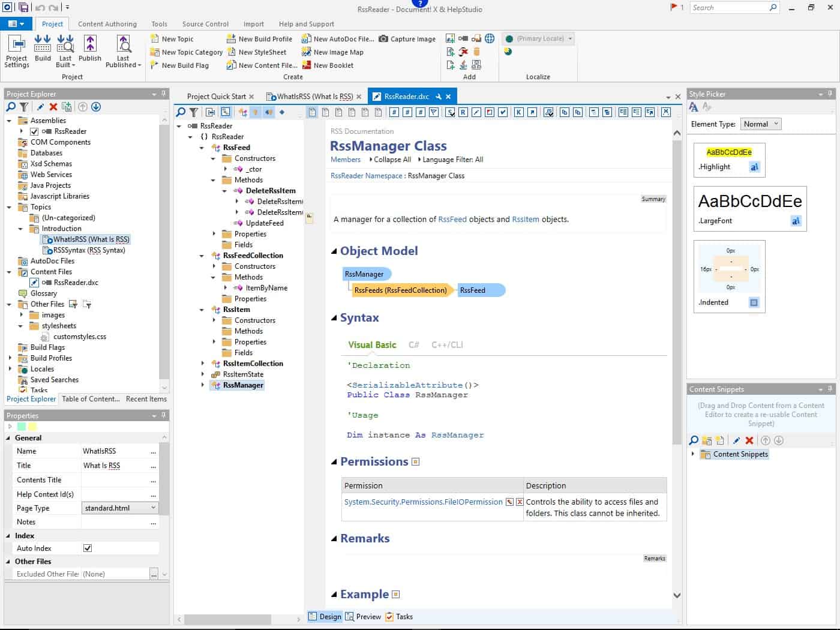840x630 pixels.
Task: Open the Element Type Normal dropdown
Action: [x=760, y=124]
